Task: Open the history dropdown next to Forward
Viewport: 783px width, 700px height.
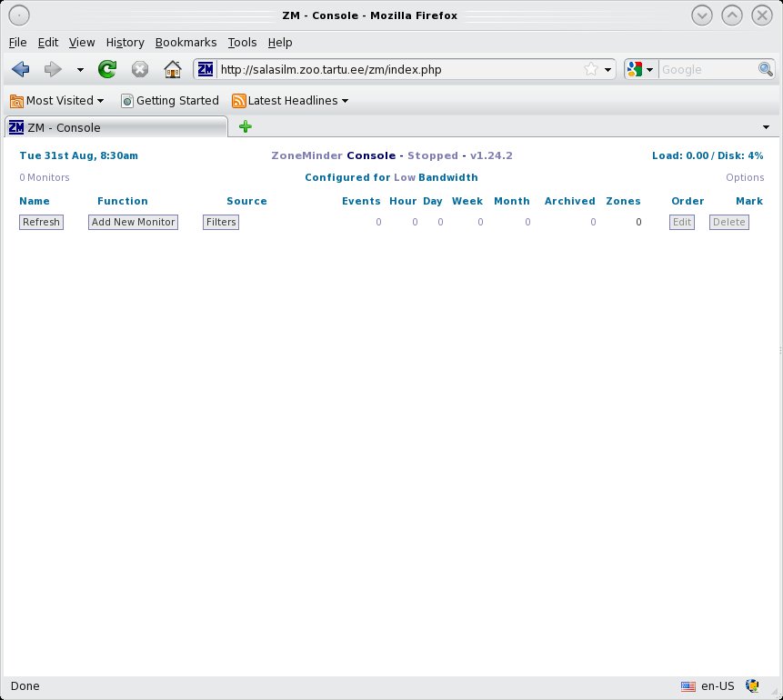Action: (80, 70)
